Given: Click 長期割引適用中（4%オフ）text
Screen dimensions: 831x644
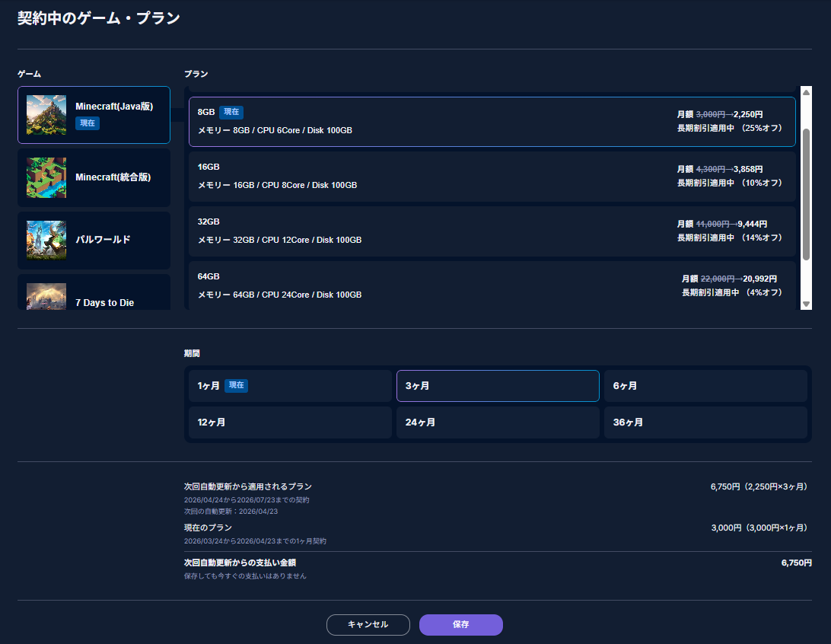Looking at the screenshot, I should click(x=732, y=292).
